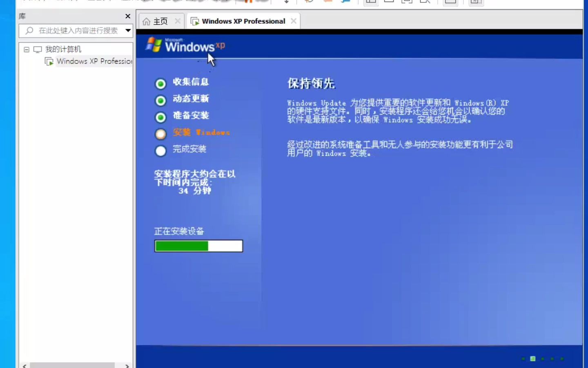Suspend the virtual machine using the pause icon
Screen dimensions: 588x368
pos(249,2)
